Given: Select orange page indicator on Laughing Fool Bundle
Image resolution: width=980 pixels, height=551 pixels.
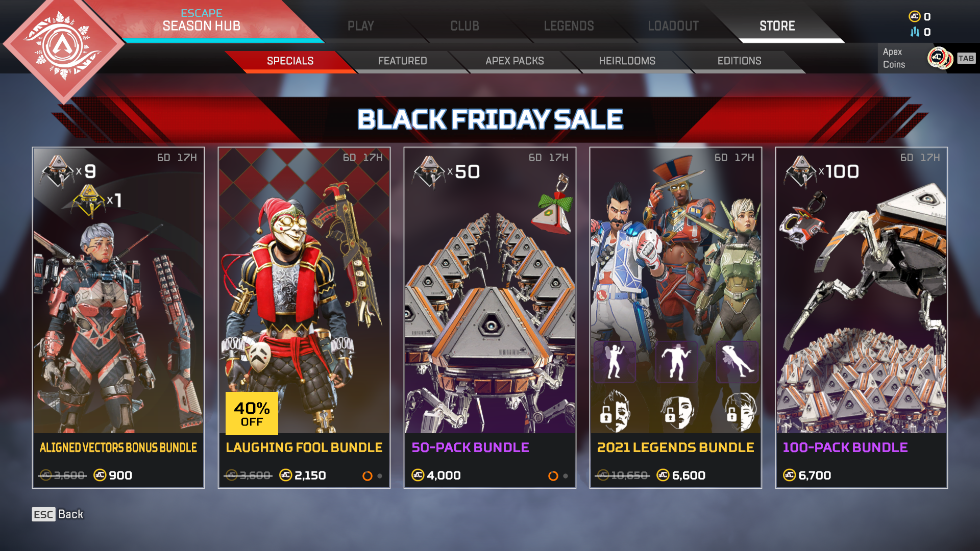Looking at the screenshot, I should pyautogui.click(x=367, y=476).
